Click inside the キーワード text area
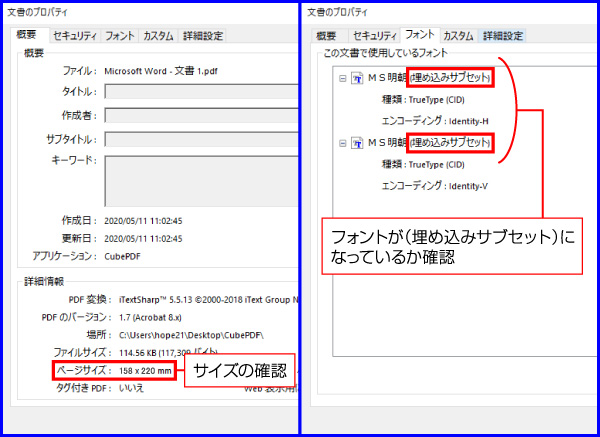600x437 pixels. pos(200,180)
